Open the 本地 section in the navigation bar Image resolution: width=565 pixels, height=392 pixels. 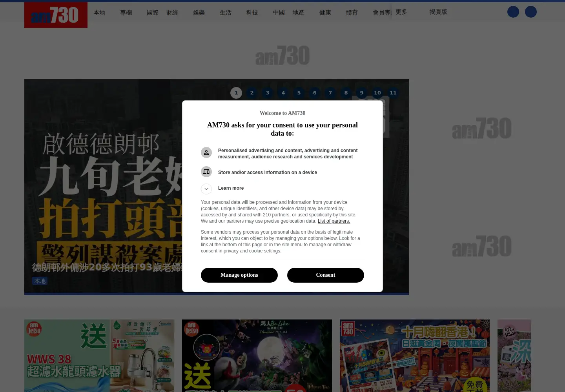click(99, 13)
